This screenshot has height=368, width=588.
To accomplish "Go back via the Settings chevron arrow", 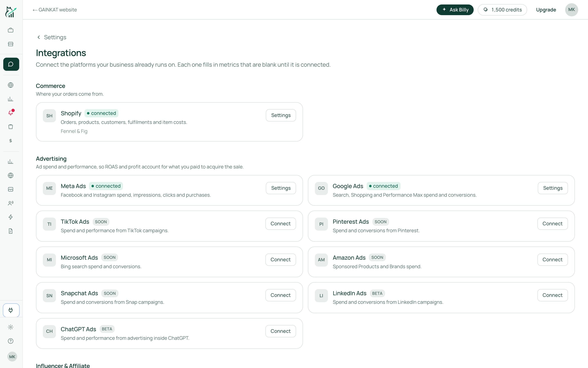I will point(39,37).
